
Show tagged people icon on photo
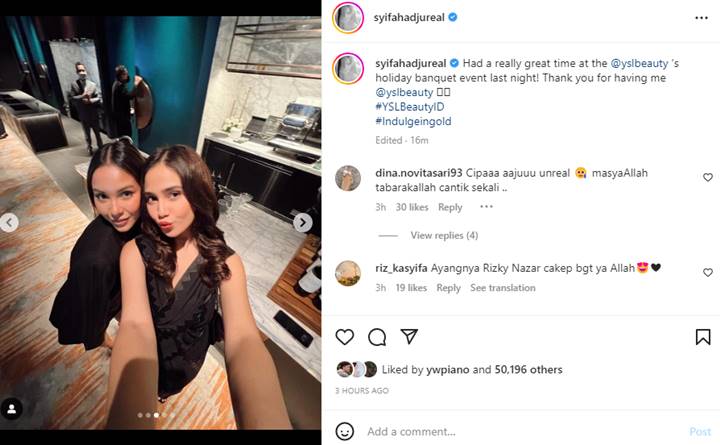[x=12, y=409]
